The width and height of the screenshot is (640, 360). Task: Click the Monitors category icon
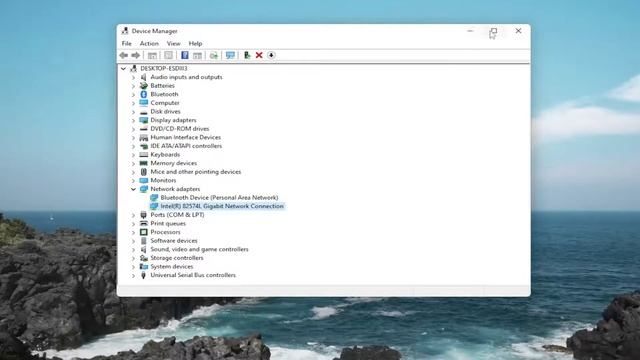[x=144, y=180]
